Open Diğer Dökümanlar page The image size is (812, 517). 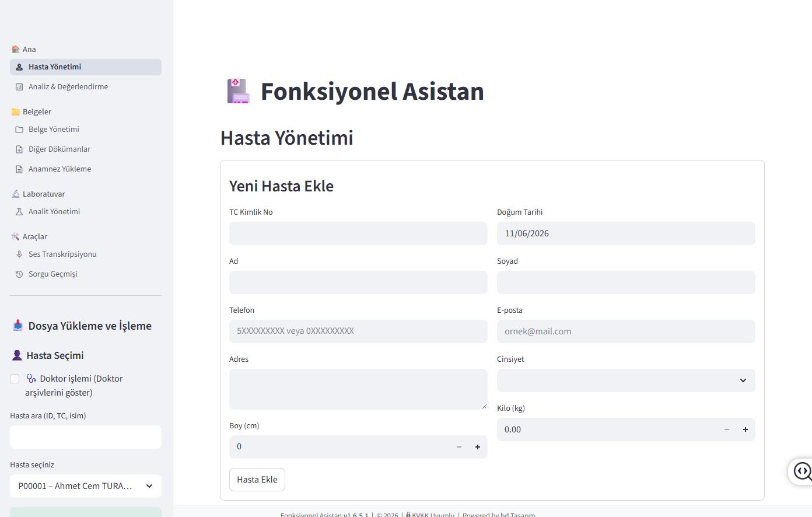coord(86,149)
